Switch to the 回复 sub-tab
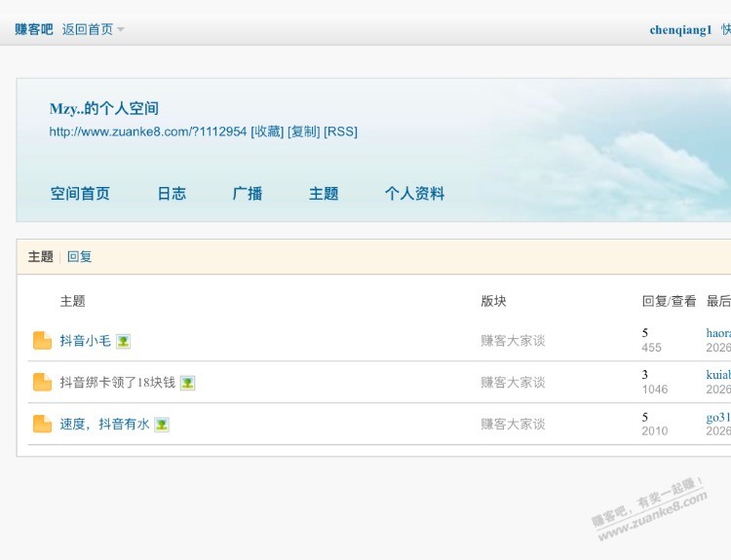Image resolution: width=731 pixels, height=560 pixels. (79, 257)
